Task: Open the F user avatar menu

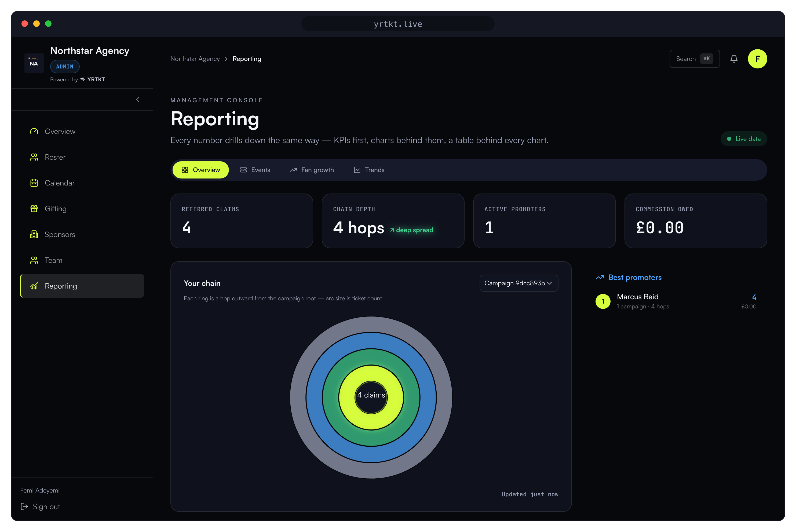Action: tap(757, 59)
